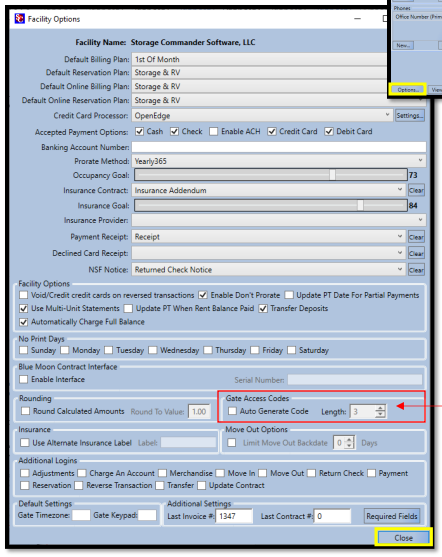The image size is (442, 557).
Task: Check Update PT When Rent Balance Paid
Action: (128, 308)
